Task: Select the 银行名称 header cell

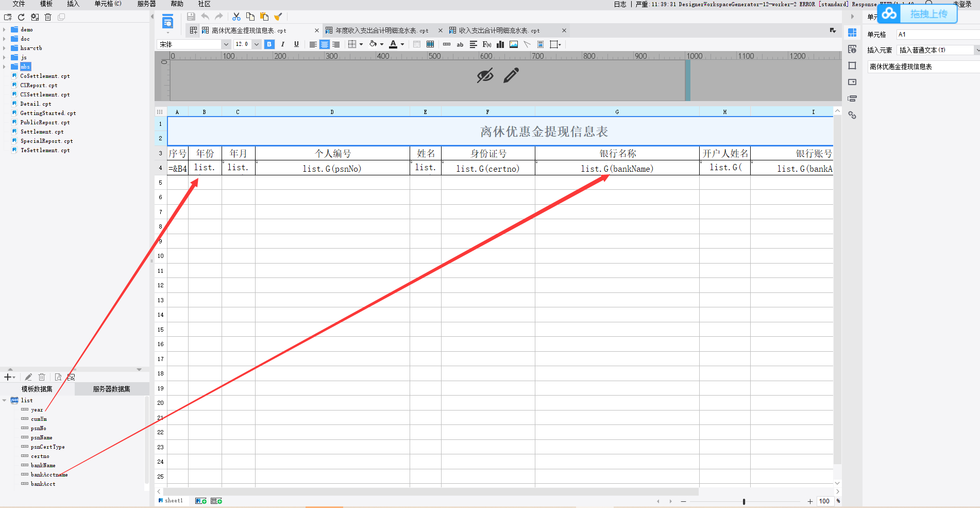Action: click(x=617, y=153)
